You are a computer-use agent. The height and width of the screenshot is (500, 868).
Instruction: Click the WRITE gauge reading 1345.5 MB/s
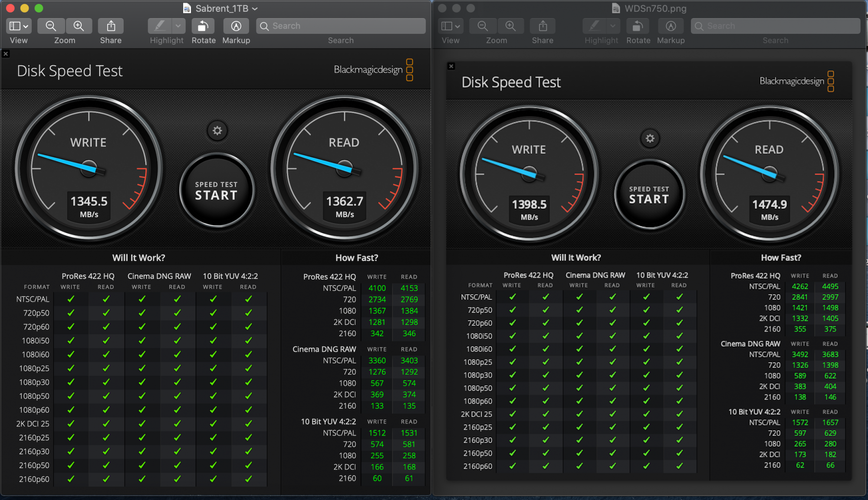89,168
